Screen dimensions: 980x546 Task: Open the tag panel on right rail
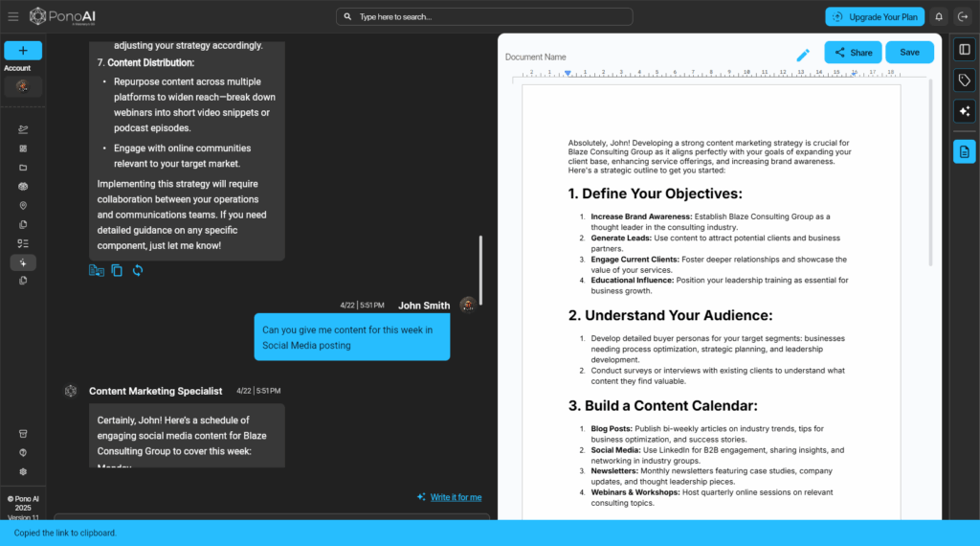[964, 81]
